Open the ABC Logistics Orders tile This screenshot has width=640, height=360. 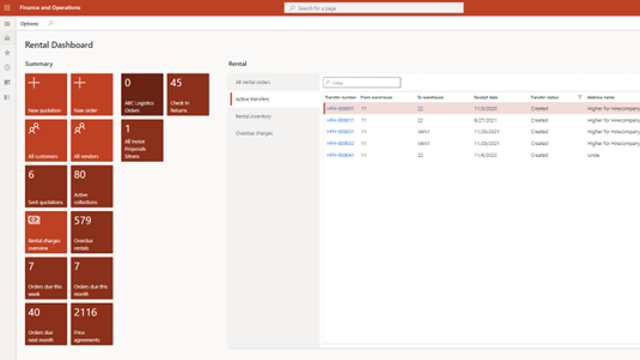pyautogui.click(x=142, y=94)
